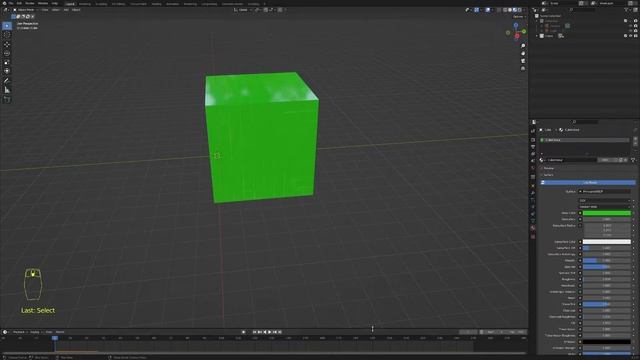Collapse the Collection item in outliner
Screen dimensions: 640x360
point(538,21)
